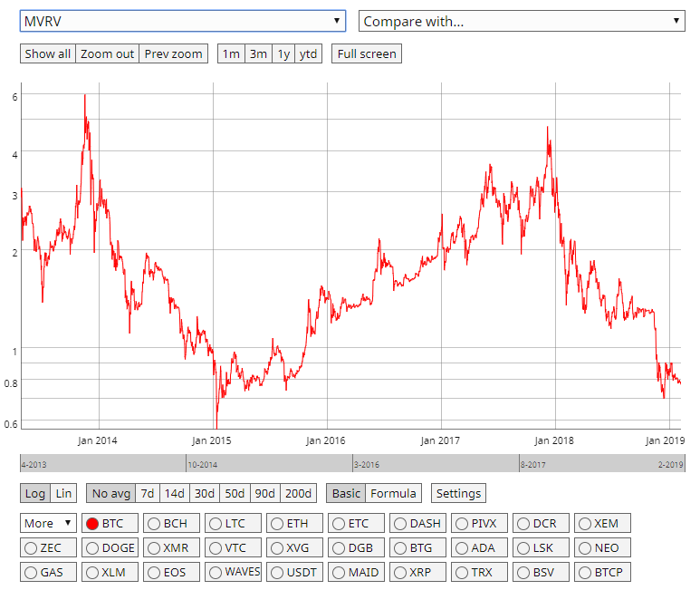
Task: Click the 'Show all' button
Action: point(48,53)
